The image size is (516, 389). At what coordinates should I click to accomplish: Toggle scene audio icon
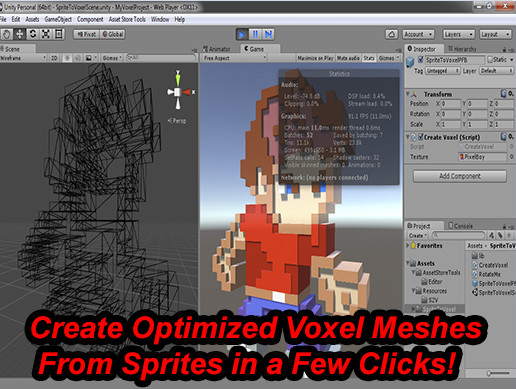[78, 58]
